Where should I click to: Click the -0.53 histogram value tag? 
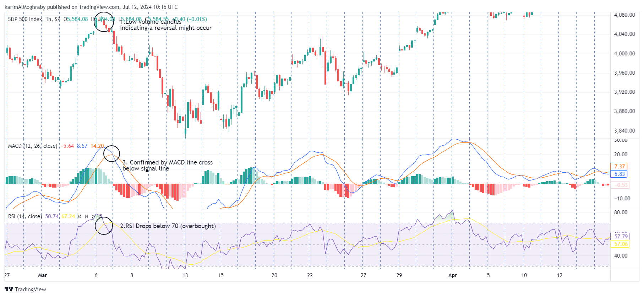pyautogui.click(x=620, y=185)
